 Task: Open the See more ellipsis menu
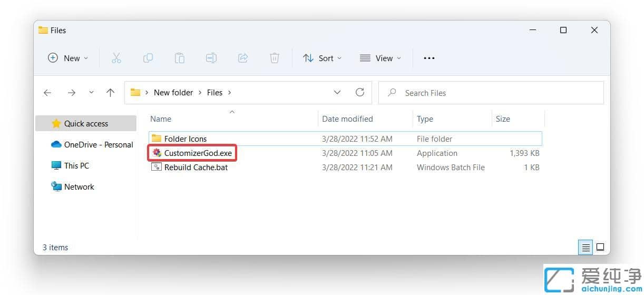pyautogui.click(x=429, y=58)
